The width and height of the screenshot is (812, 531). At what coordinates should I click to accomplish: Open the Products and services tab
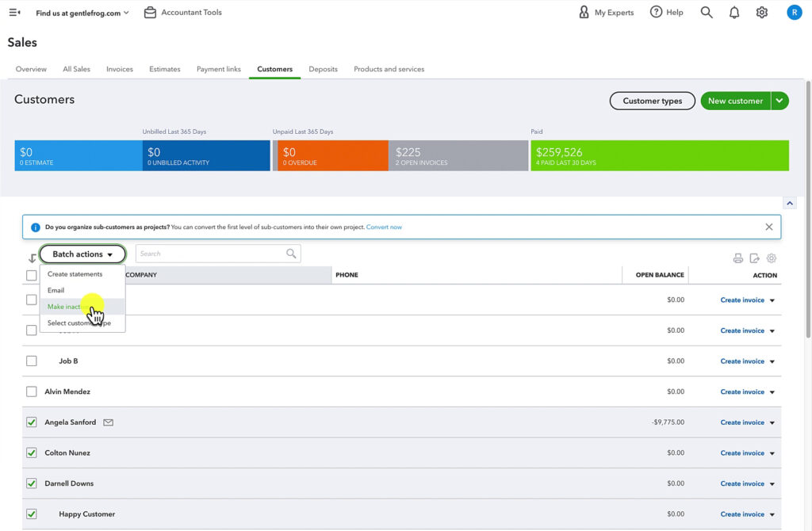(389, 69)
